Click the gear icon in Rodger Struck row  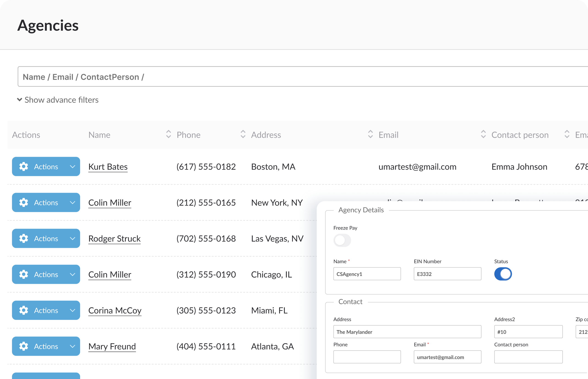tap(24, 238)
